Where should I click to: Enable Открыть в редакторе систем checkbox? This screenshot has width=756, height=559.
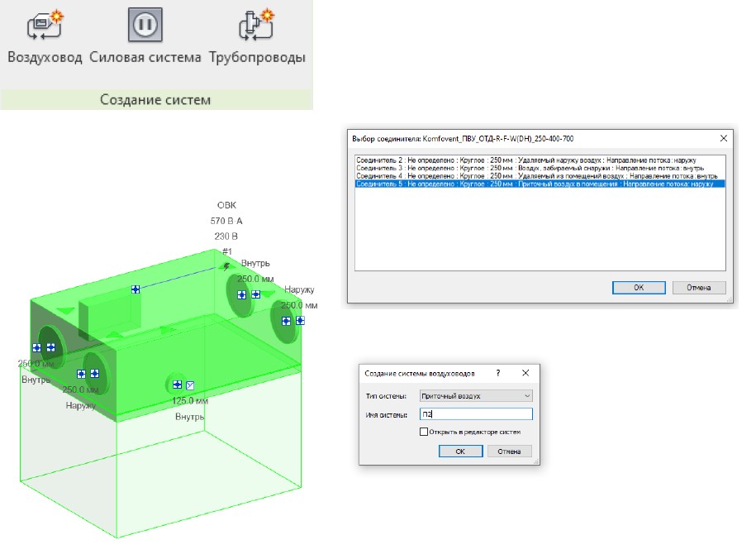click(x=424, y=432)
